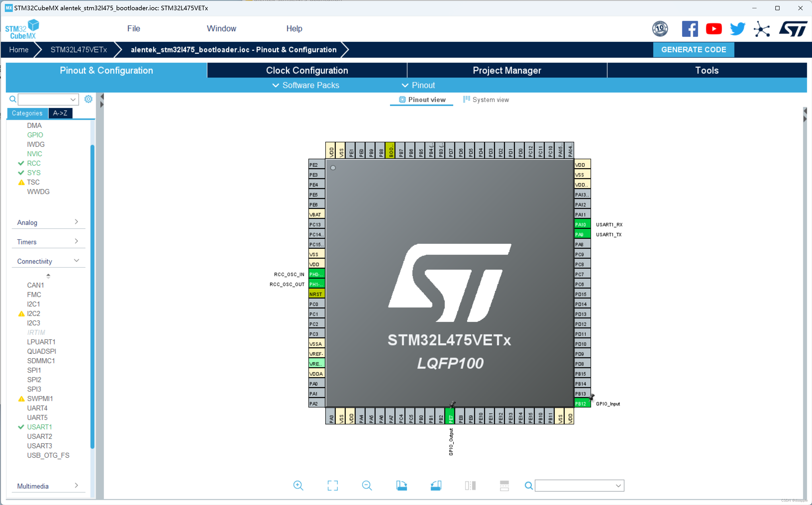Click the fit-to-screen frame icon

click(x=333, y=485)
